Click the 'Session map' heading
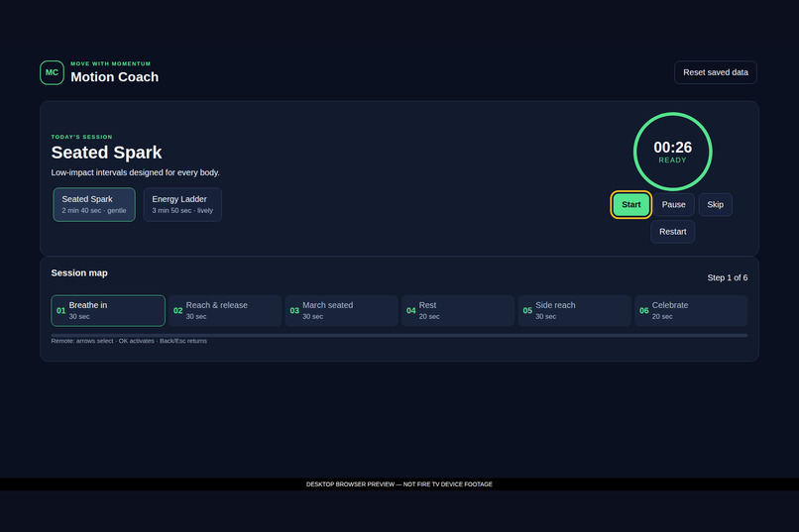 (79, 272)
